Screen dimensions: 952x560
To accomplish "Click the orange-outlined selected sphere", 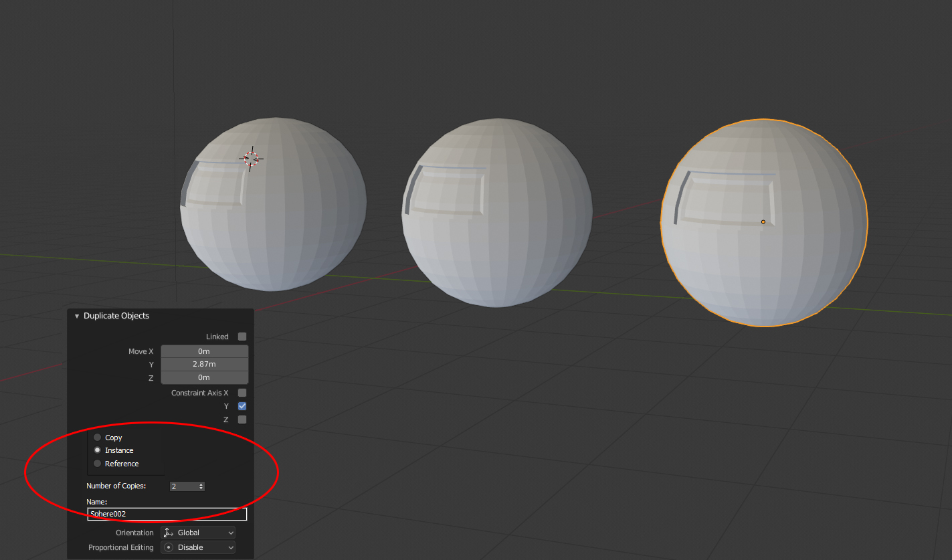I will click(764, 223).
